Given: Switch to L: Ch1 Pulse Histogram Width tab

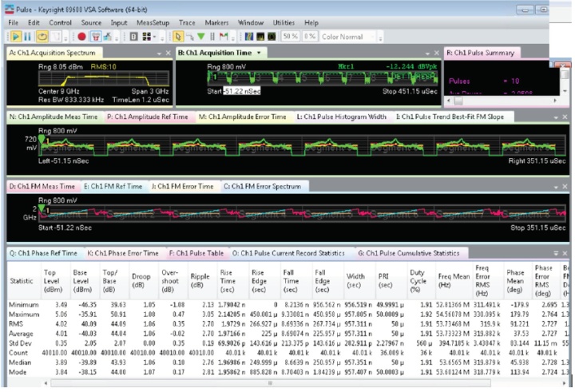Looking at the screenshot, I should click(x=342, y=117).
